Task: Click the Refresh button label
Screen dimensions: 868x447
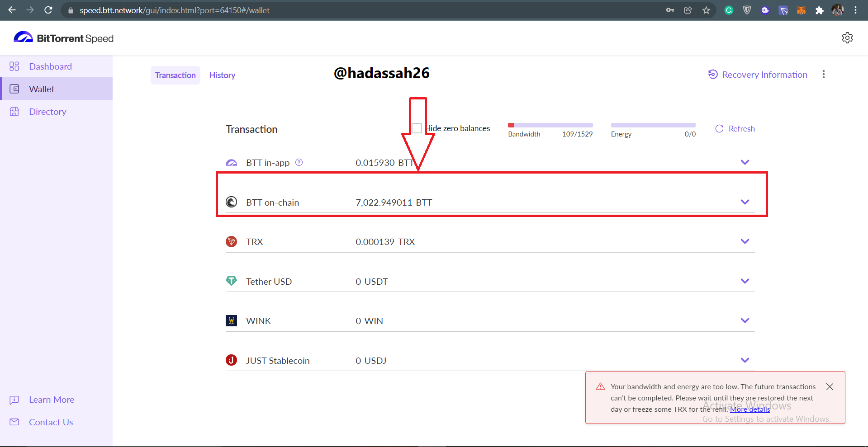Action: (x=742, y=129)
